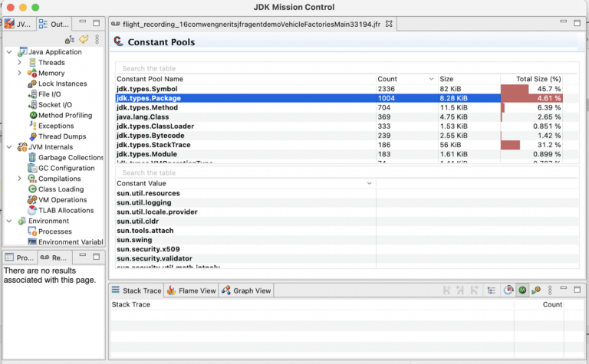Open the Graph View tab
This screenshot has height=364, width=589.
(x=246, y=290)
